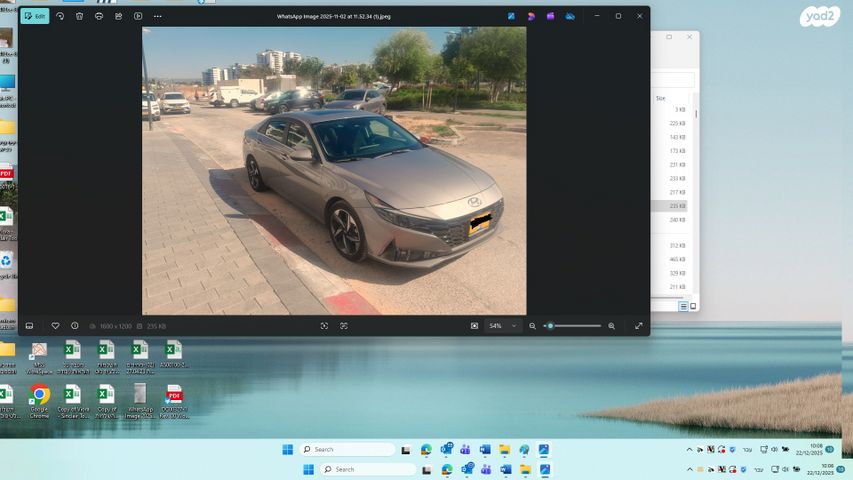The width and height of the screenshot is (853, 480).
Task: Start slideshow with the play icon
Action: click(138, 16)
